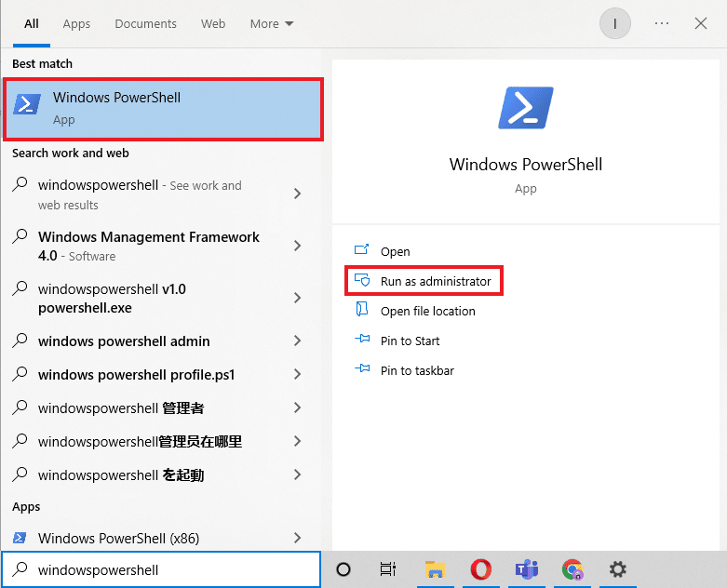
Task: Launch Google Chrome from taskbar
Action: click(572, 569)
